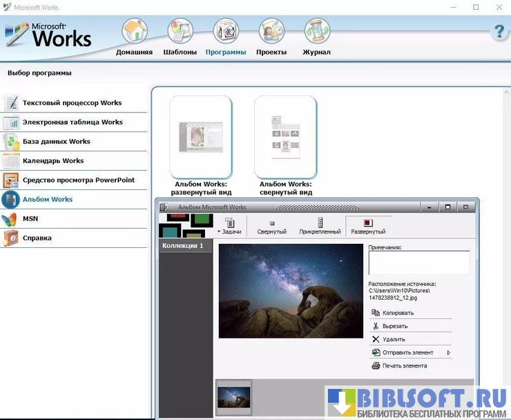
Task: Switch album to Прикрепленный view
Action: pyautogui.click(x=320, y=226)
